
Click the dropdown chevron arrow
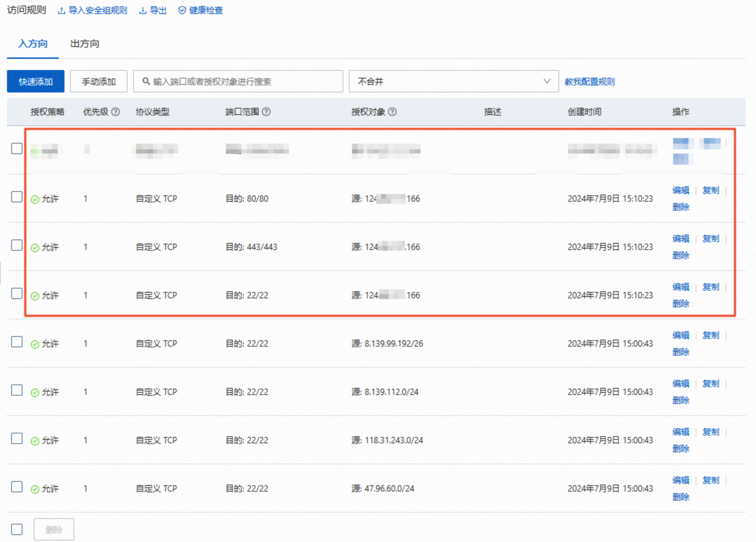point(547,81)
